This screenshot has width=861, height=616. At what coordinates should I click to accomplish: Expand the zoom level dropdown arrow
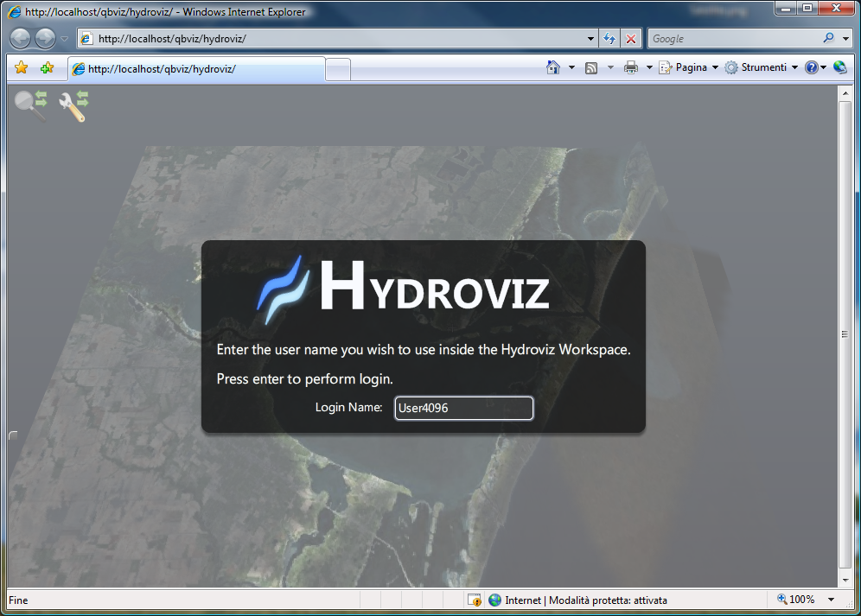tap(832, 600)
